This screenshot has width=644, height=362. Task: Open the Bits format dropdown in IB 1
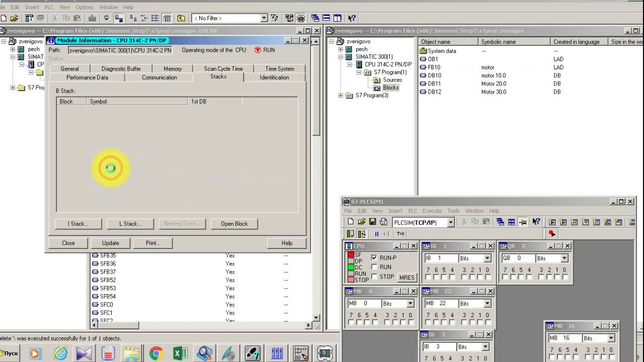[487, 258]
